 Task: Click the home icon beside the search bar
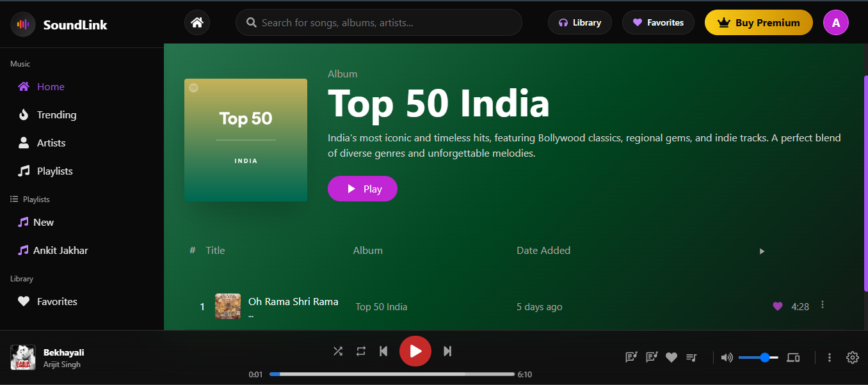pyautogui.click(x=197, y=22)
